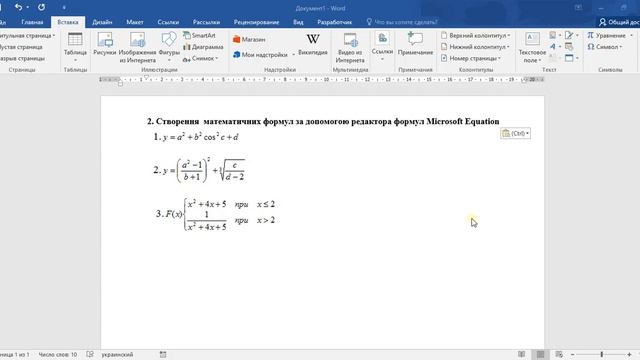Switch to Print Layout view
640x360 pixels.
[x=540, y=354]
